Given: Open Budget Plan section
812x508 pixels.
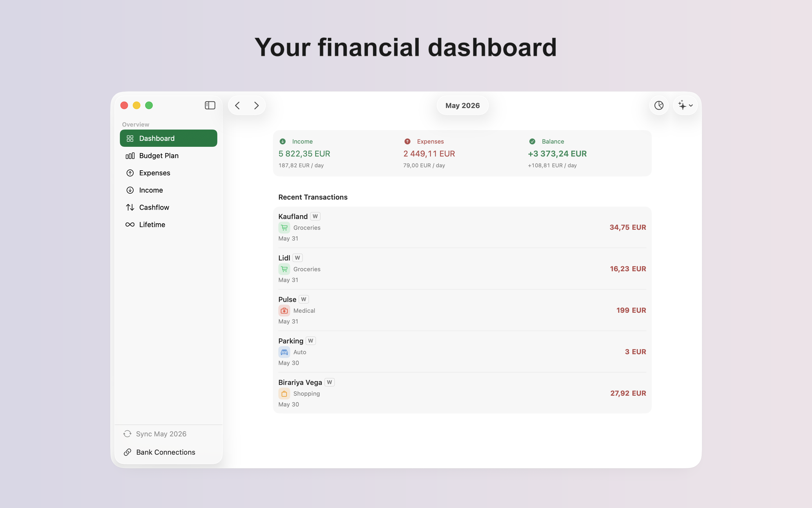Looking at the screenshot, I should (x=168, y=156).
